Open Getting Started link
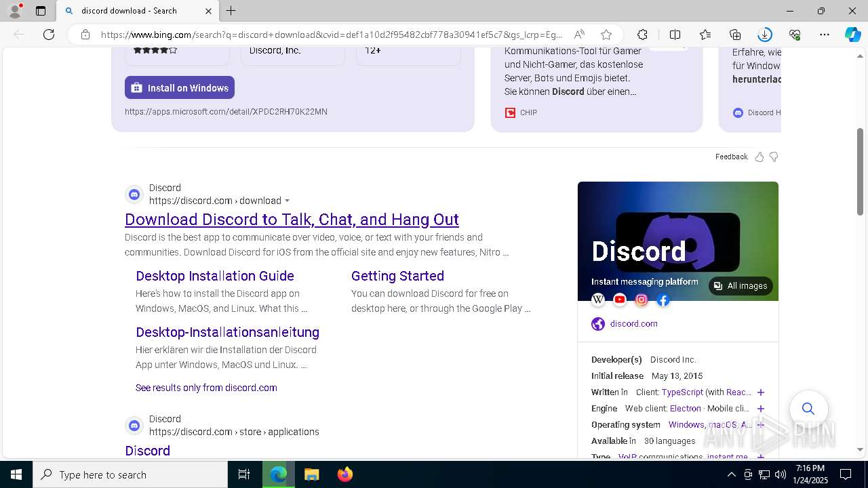 pos(397,276)
